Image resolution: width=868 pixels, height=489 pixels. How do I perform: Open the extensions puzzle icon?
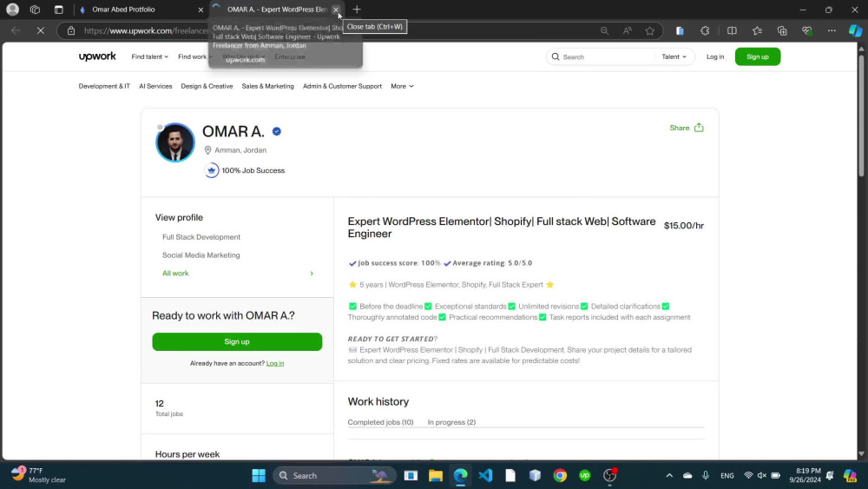coord(705,31)
